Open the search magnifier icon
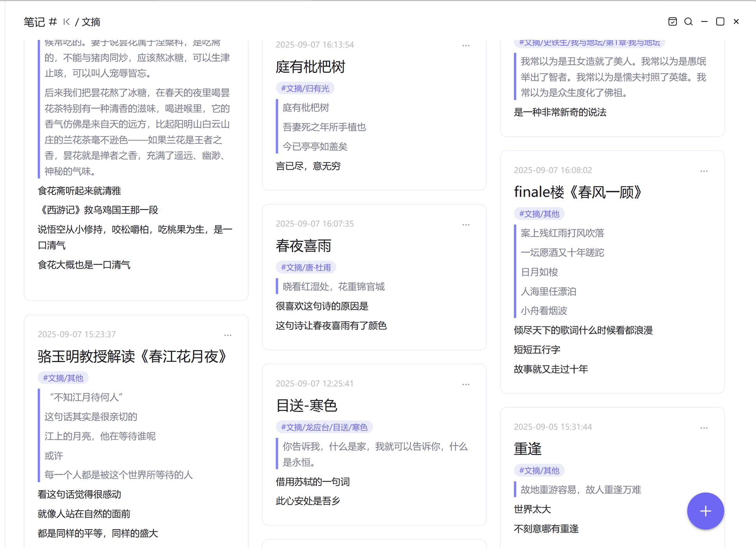This screenshot has height=548, width=756. pos(688,22)
